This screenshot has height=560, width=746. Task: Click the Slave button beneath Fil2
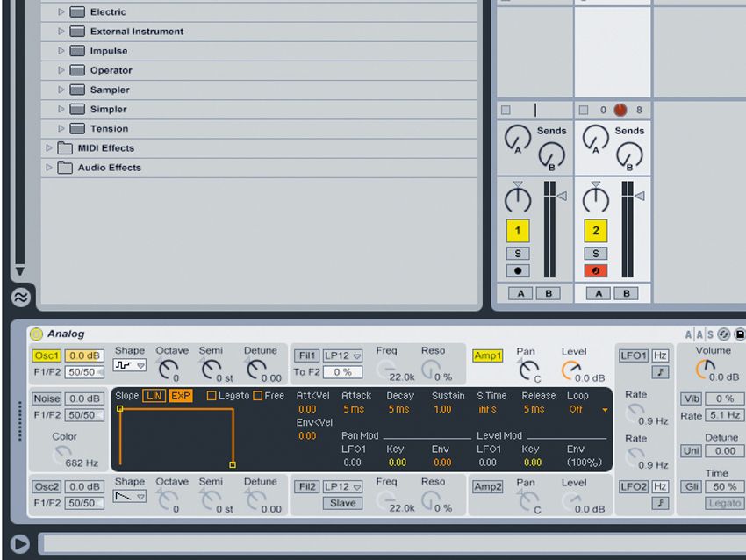[x=342, y=502]
